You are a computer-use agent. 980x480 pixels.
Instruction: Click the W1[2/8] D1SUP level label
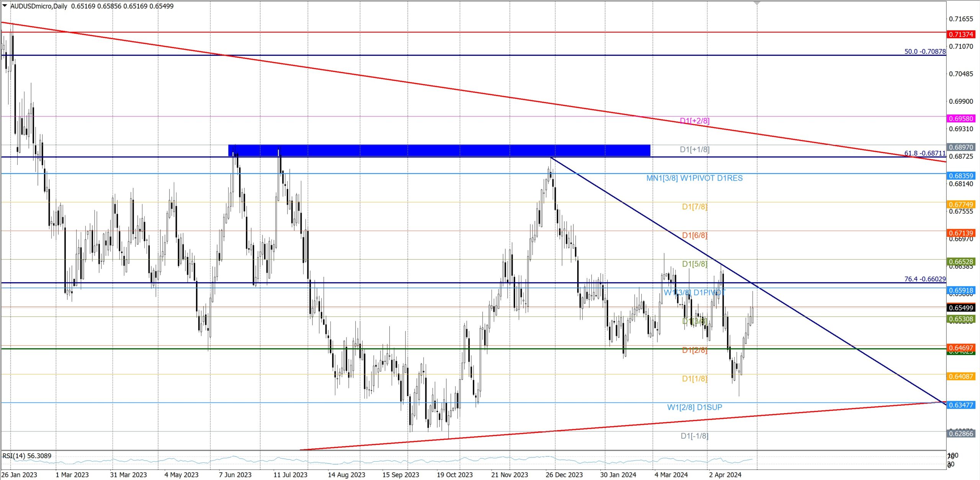(x=694, y=407)
